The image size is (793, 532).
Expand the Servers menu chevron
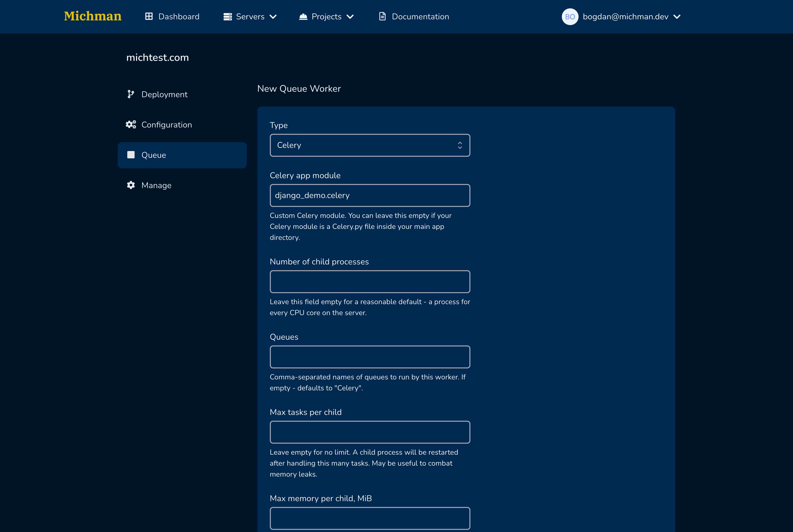click(x=273, y=17)
